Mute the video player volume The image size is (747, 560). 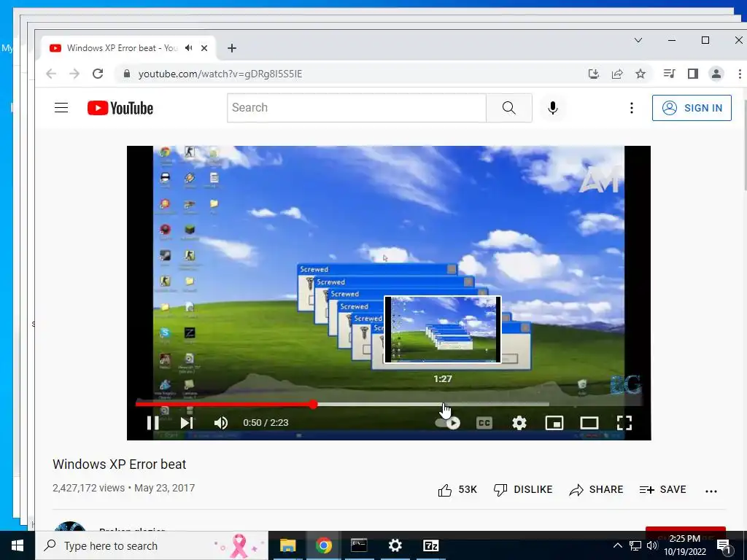coord(220,423)
